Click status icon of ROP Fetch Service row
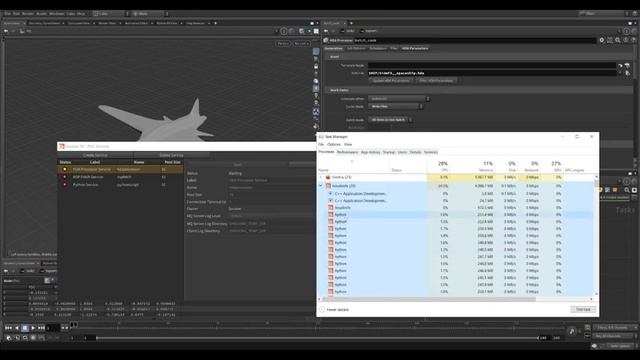The width and height of the screenshot is (640, 360). pyautogui.click(x=64, y=177)
